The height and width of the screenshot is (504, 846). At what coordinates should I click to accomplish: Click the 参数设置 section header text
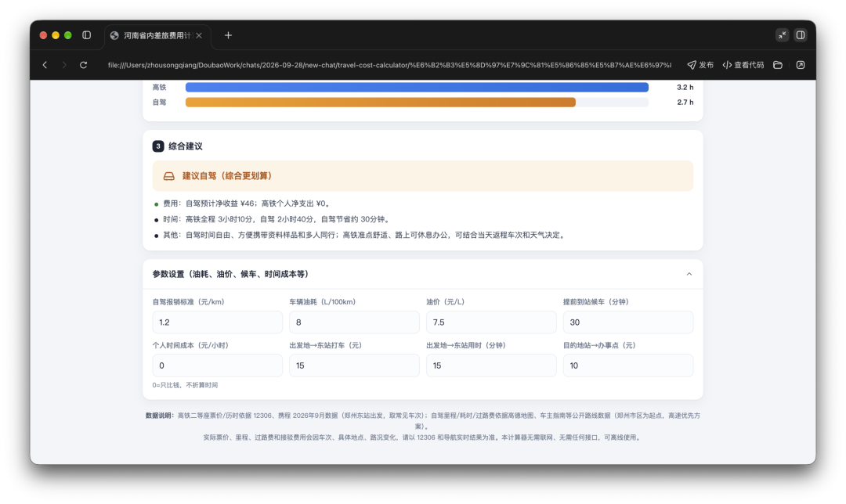click(230, 274)
